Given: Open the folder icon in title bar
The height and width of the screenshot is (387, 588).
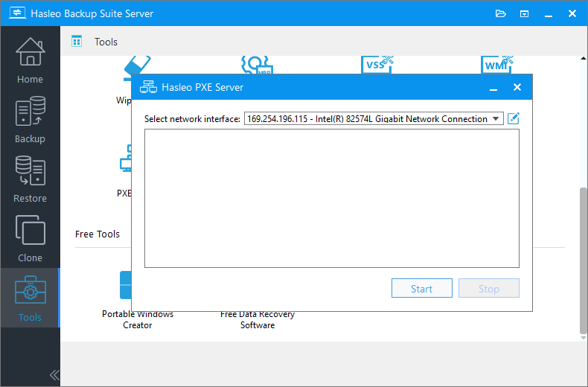Looking at the screenshot, I should point(501,13).
